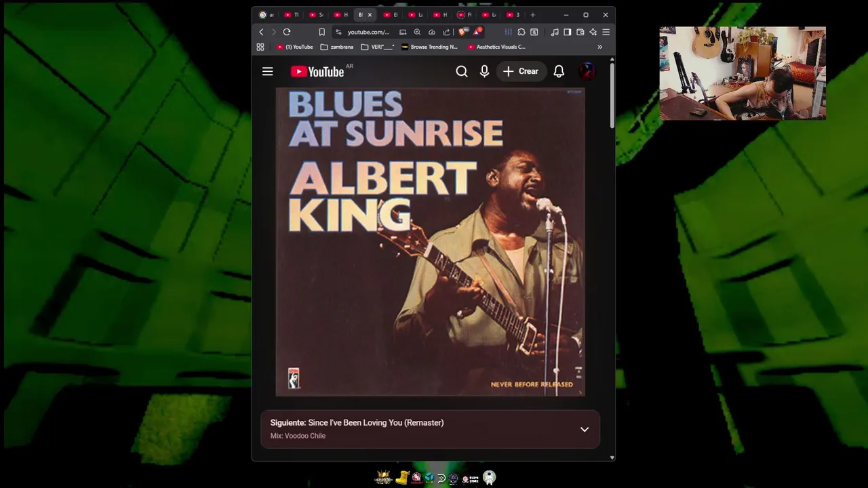Close the active "Bl" tab

point(370,15)
